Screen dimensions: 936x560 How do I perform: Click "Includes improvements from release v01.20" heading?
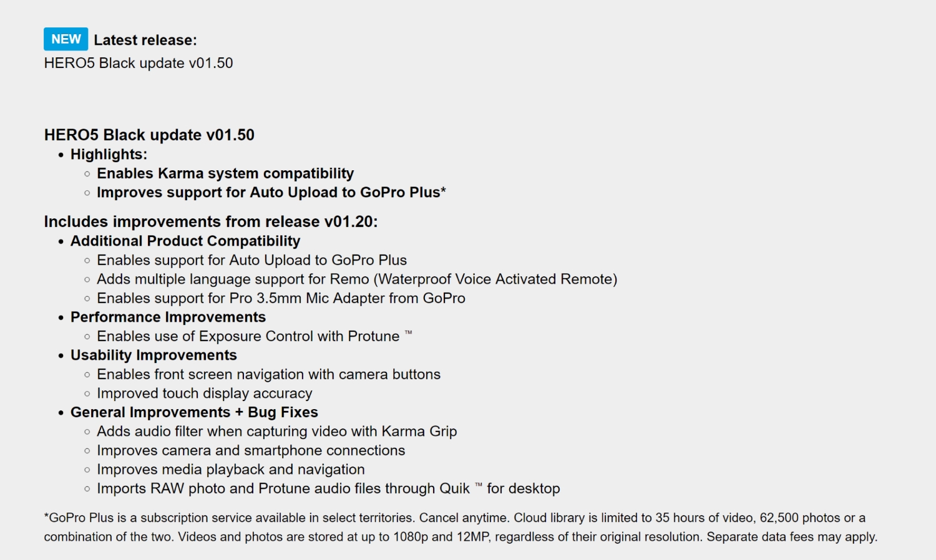[x=210, y=222]
